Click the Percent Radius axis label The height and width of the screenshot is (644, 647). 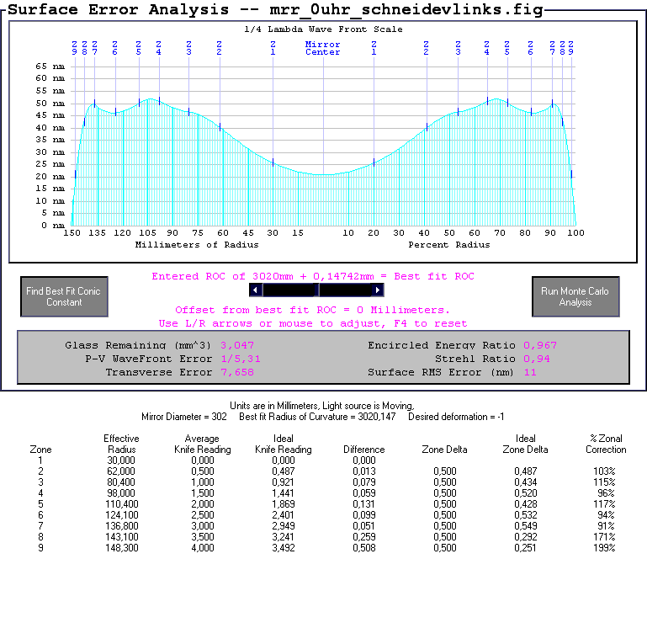click(x=449, y=245)
